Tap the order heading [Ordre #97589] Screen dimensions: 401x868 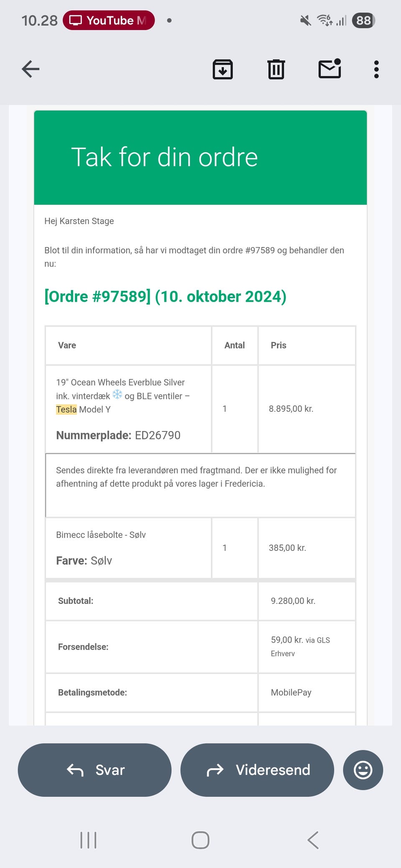(x=165, y=297)
